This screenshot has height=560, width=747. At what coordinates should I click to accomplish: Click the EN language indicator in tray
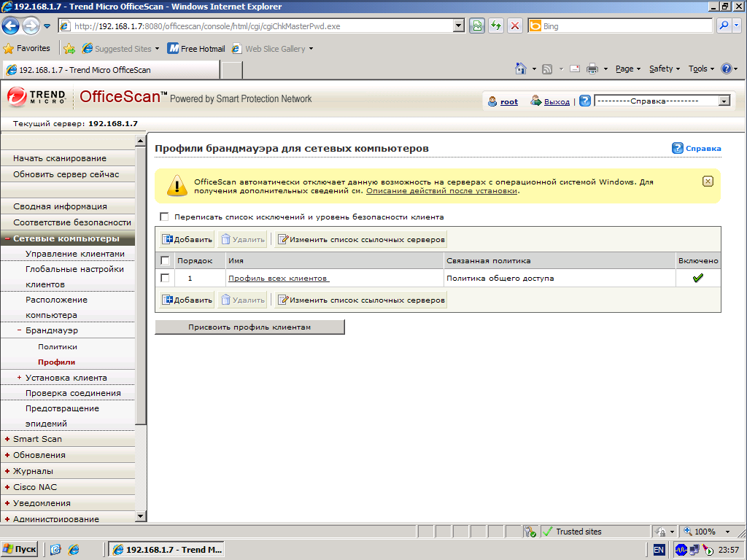(659, 550)
